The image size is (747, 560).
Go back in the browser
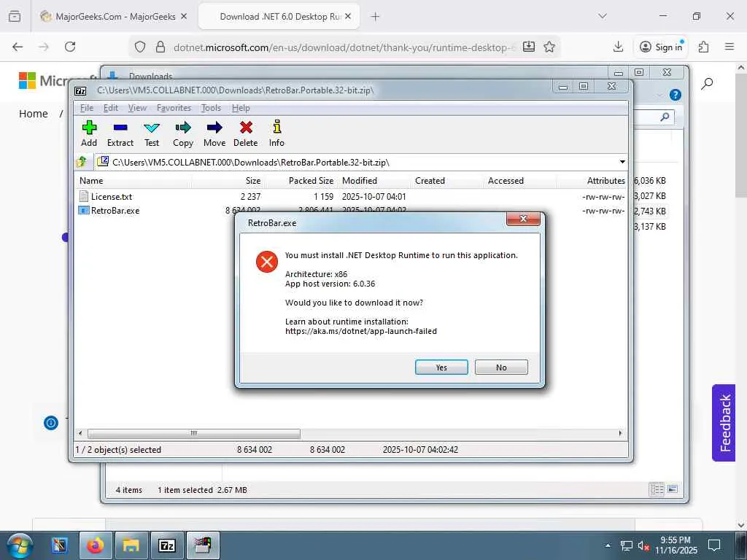[18, 47]
